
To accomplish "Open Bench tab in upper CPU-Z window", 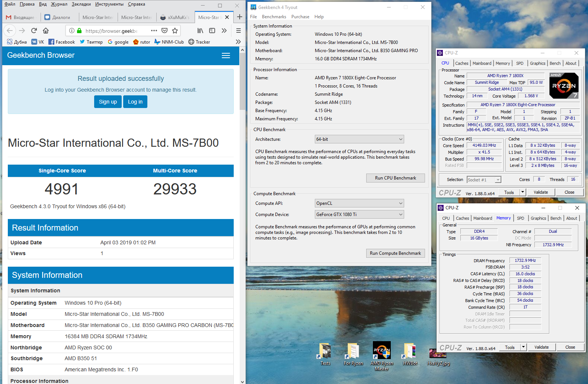I will (555, 63).
